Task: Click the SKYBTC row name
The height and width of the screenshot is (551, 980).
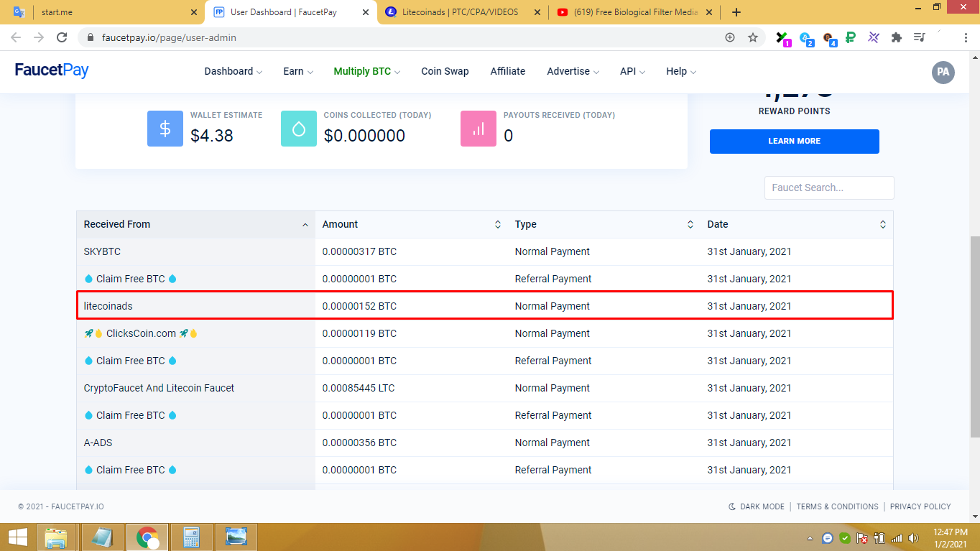Action: click(x=102, y=251)
